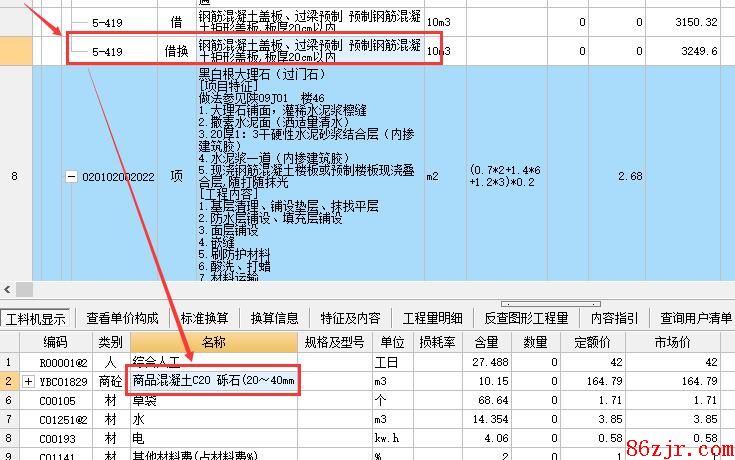Screen dimensions: 735x460
Task: Show the 工程量明细 tab
Action: pyautogui.click(x=432, y=318)
